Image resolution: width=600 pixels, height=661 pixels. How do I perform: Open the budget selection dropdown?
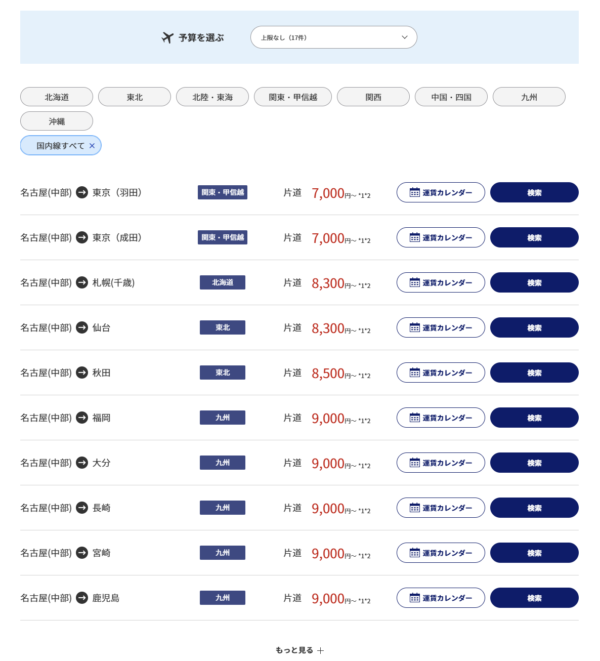click(x=334, y=38)
